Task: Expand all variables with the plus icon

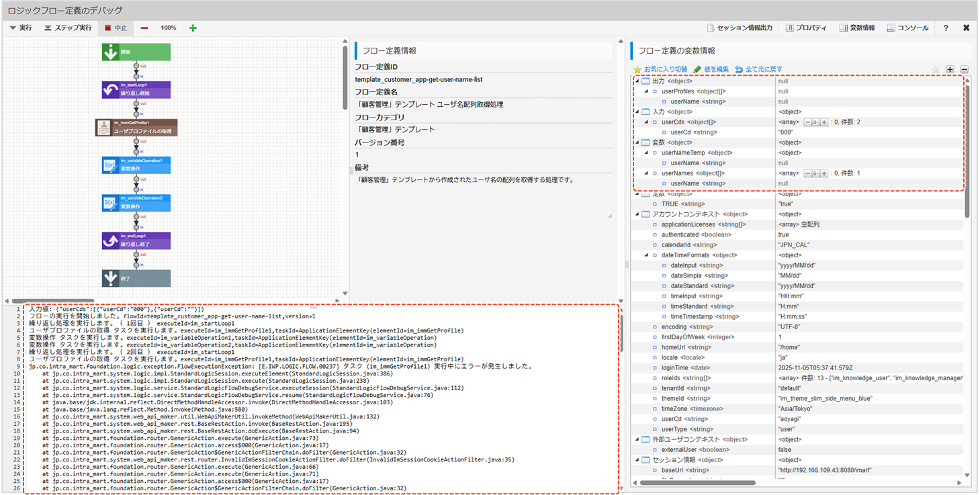Action: click(950, 69)
